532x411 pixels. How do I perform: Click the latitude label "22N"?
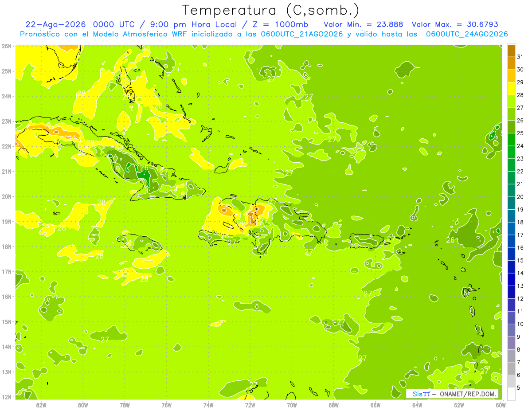click(7, 146)
